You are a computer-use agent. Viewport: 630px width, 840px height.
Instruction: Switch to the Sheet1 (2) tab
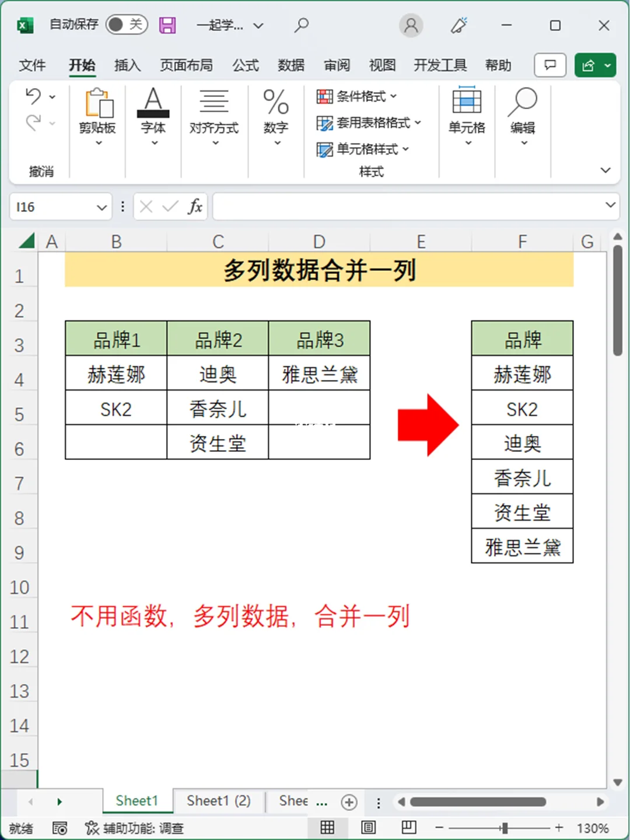click(218, 800)
